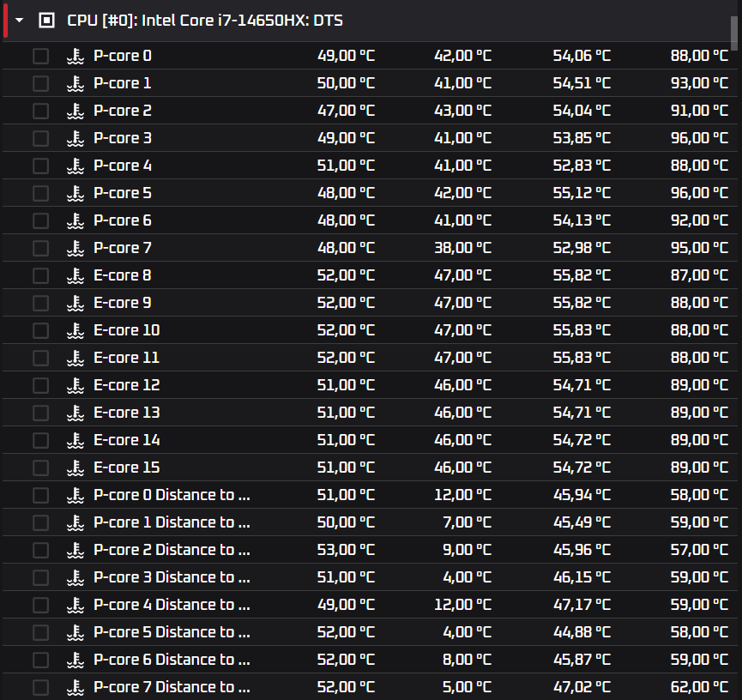
Task: Click thermometer icon of E-core 15
Action: [75, 468]
